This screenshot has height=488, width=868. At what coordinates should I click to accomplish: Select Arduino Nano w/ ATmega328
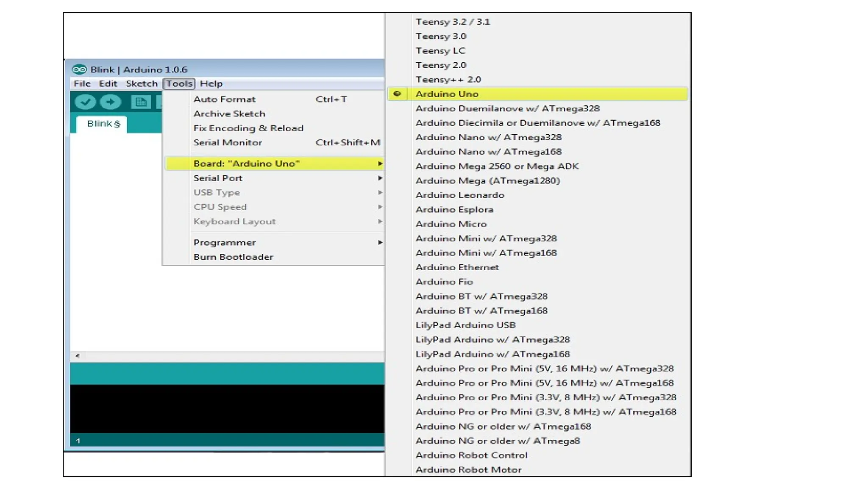point(488,138)
